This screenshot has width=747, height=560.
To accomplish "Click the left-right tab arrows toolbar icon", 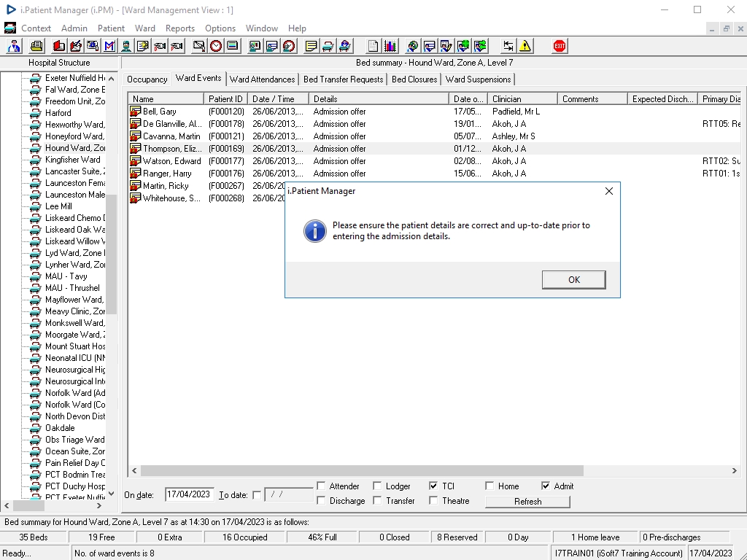I will pyautogui.click(x=508, y=46).
